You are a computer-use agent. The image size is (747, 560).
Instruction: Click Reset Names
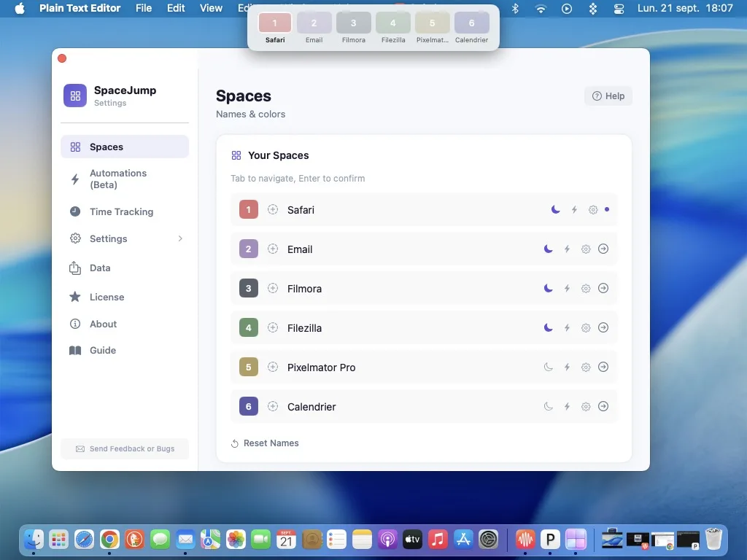[x=265, y=443]
